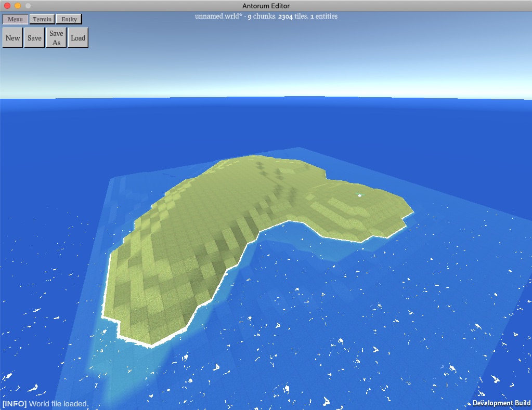Switch to the Terrain tab
532x410 pixels.
[42, 19]
